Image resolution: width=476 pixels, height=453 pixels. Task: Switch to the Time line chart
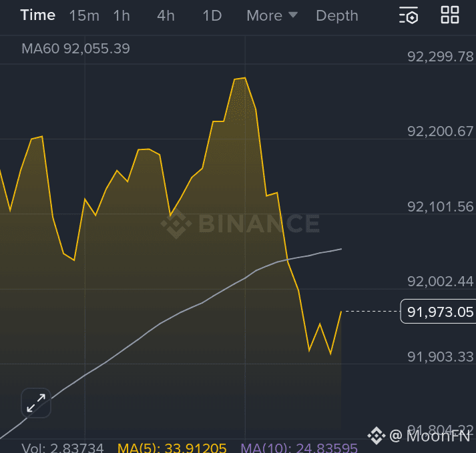(38, 15)
